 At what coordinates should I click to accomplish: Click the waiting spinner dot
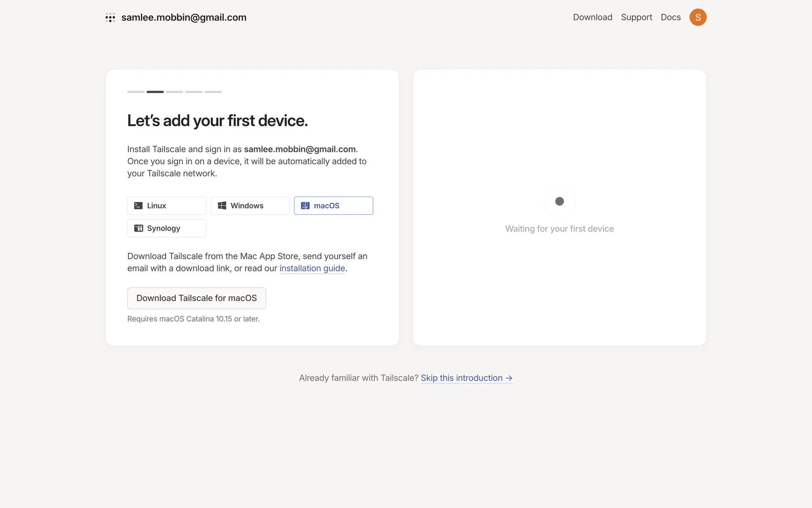[x=559, y=202]
